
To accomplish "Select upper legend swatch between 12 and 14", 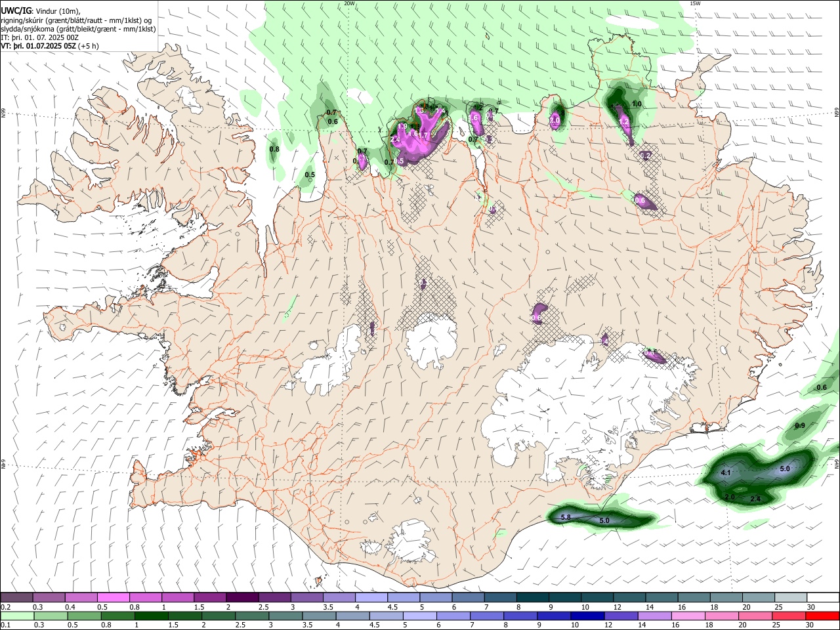I will tap(629, 597).
